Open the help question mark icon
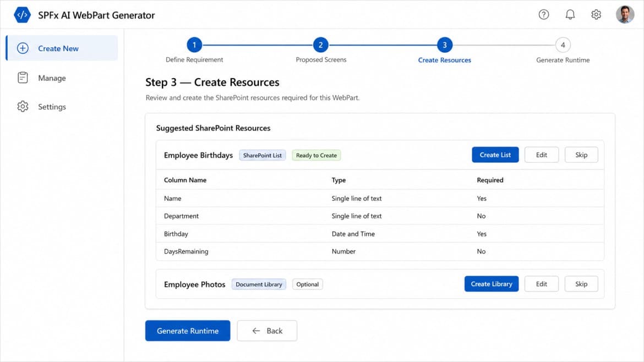The width and height of the screenshot is (644, 362). pyautogui.click(x=543, y=15)
